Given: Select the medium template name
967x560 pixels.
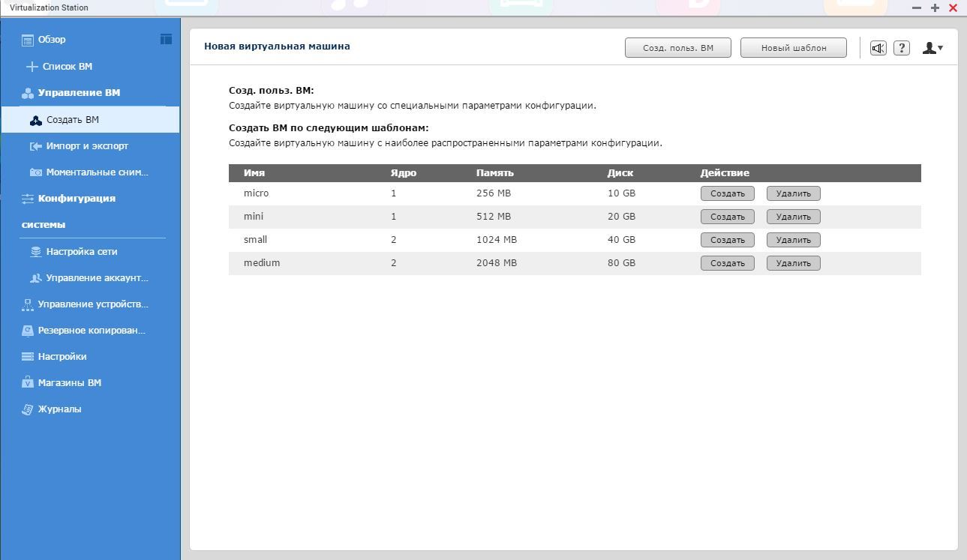Looking at the screenshot, I should click(x=262, y=263).
